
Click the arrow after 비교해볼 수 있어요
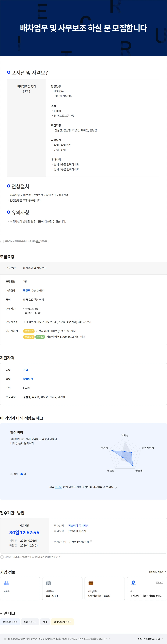point(116,487)
